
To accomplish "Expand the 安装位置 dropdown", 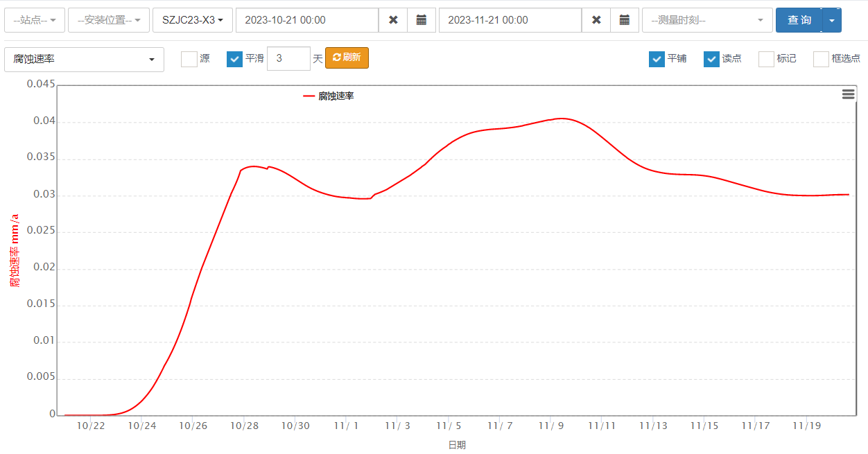I will (109, 20).
